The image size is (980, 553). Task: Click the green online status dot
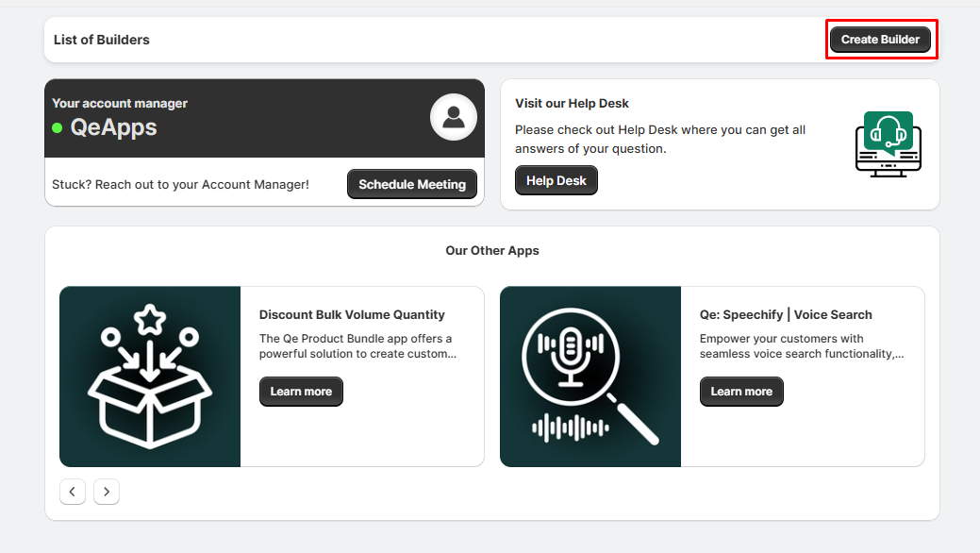tap(58, 127)
